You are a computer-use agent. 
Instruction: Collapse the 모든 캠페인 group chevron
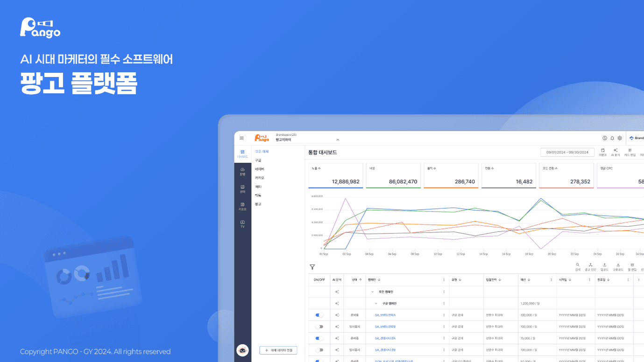coord(372,292)
